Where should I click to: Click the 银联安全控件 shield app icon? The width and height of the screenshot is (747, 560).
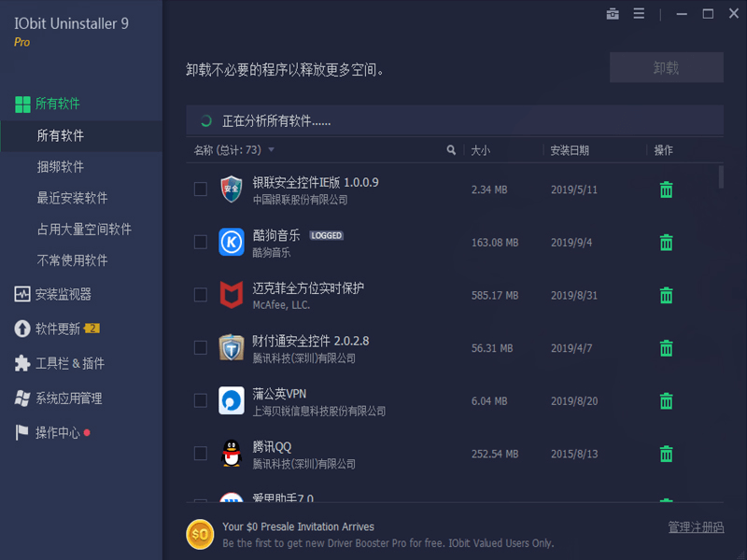[x=231, y=189]
